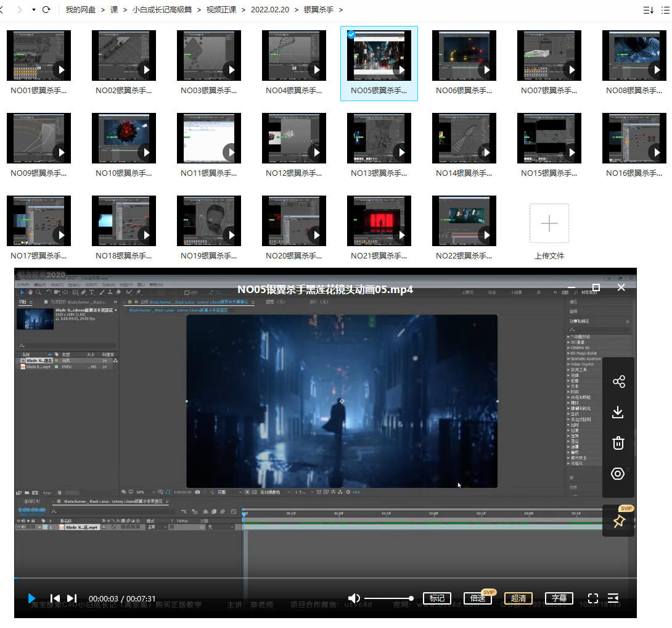Image resolution: width=672 pixels, height=628 pixels.
Task: Click the share icon on player sidebar
Action: [618, 382]
